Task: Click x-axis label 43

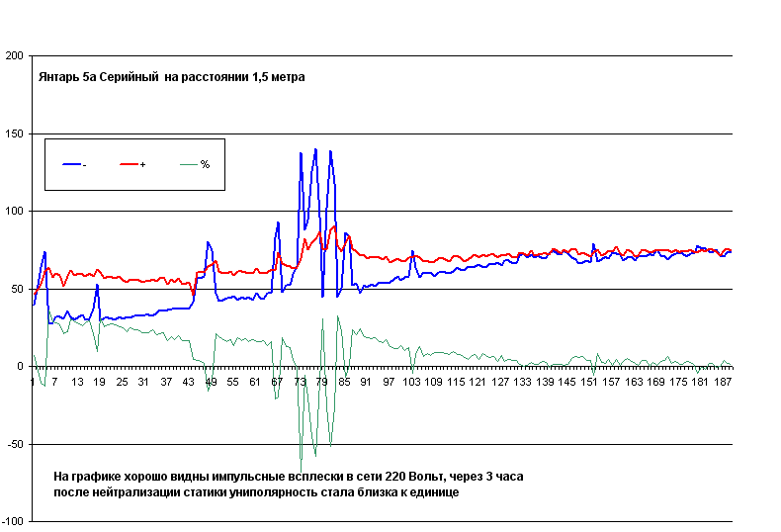Action: [188, 382]
